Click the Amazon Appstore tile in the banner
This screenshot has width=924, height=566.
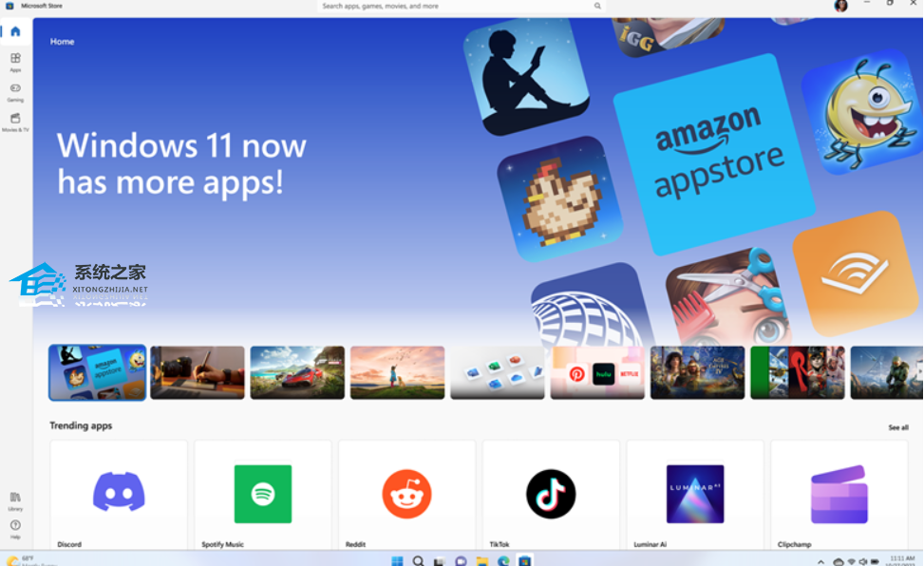pos(715,155)
